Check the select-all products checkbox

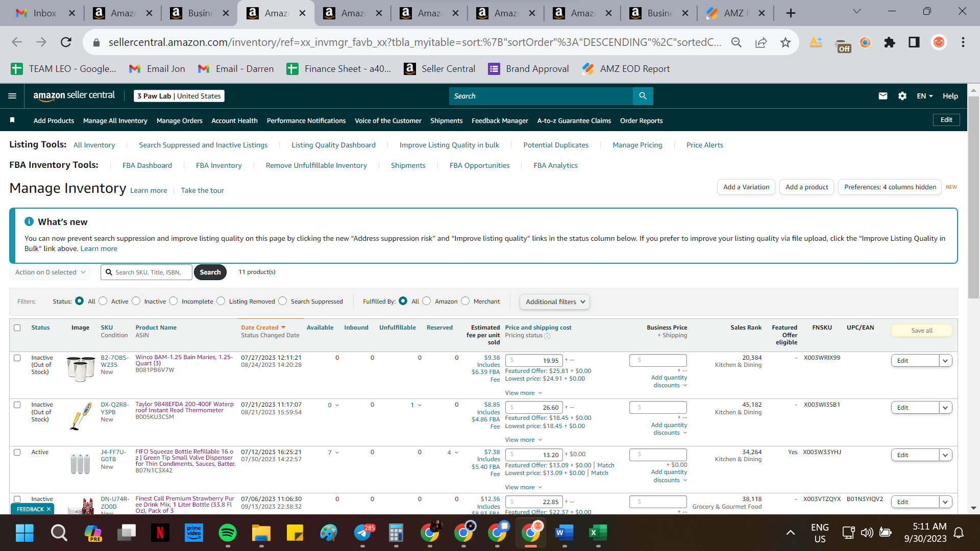coord(17,328)
